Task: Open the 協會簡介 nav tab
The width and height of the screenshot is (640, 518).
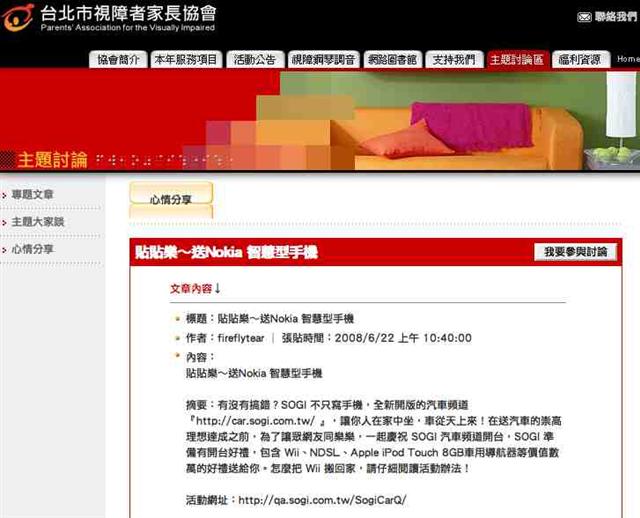Action: pyautogui.click(x=118, y=60)
